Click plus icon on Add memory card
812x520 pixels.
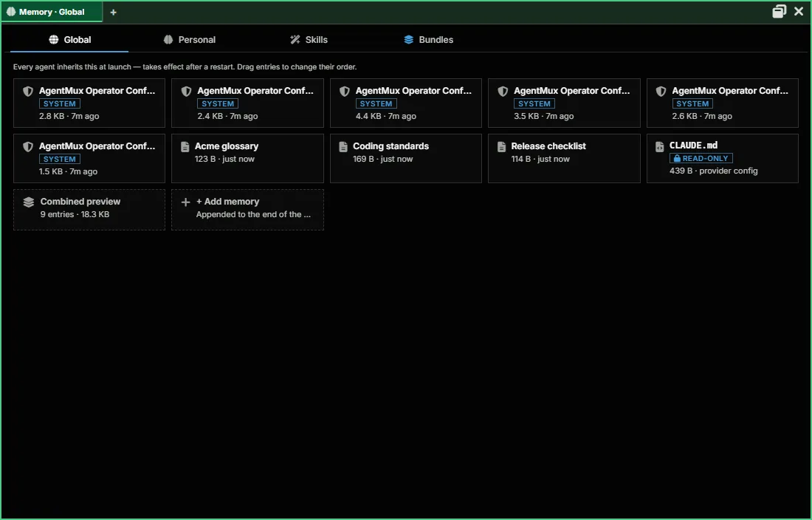pos(185,202)
